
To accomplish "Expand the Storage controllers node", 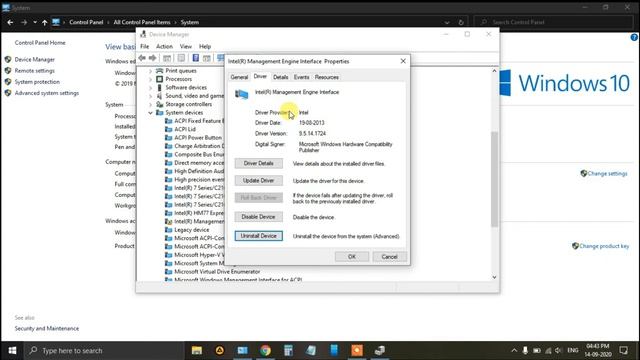I will 150,104.
